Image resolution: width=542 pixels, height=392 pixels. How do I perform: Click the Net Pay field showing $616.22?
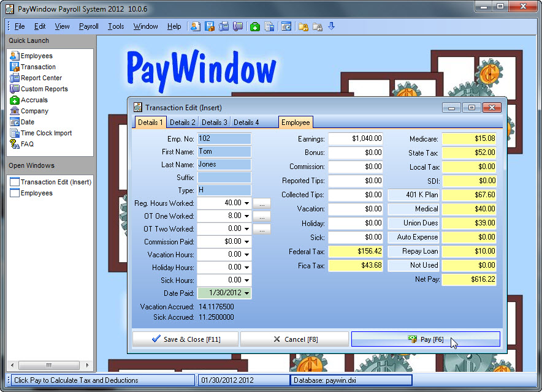[470, 279]
